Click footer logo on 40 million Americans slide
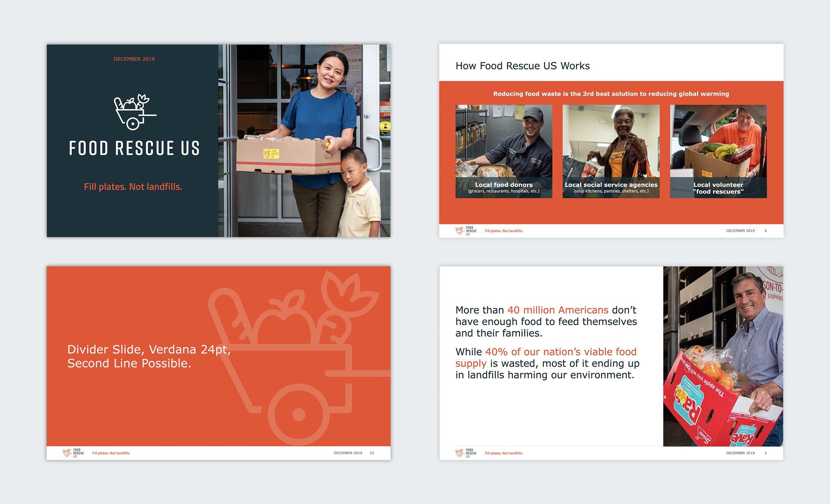The height and width of the screenshot is (504, 830). (x=466, y=453)
